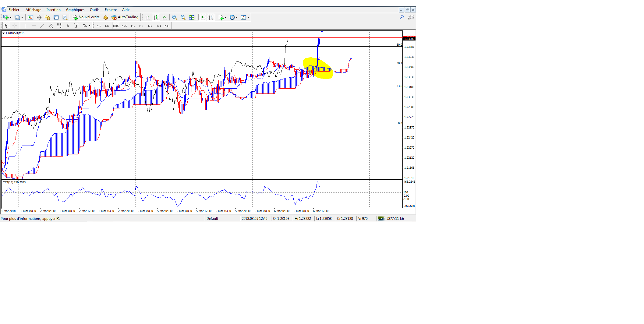
Task: Click the Nouvel ordre button
Action: point(86,17)
